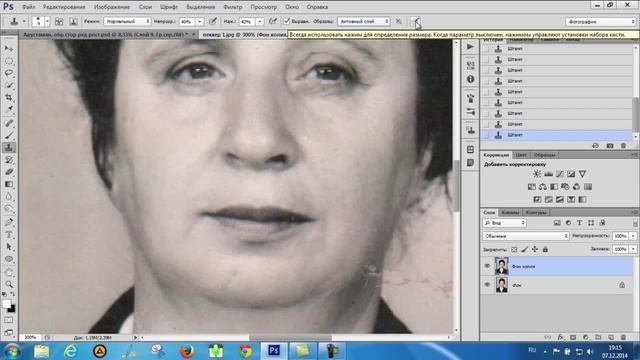Select the Move tool
Image resolution: width=640 pixels, height=360 pixels.
9,49
